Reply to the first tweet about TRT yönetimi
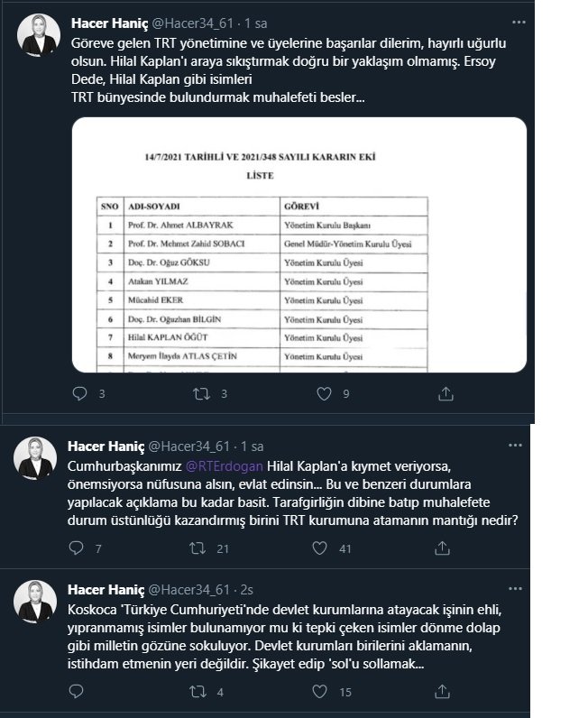The height and width of the screenshot is (718, 588). 79,394
